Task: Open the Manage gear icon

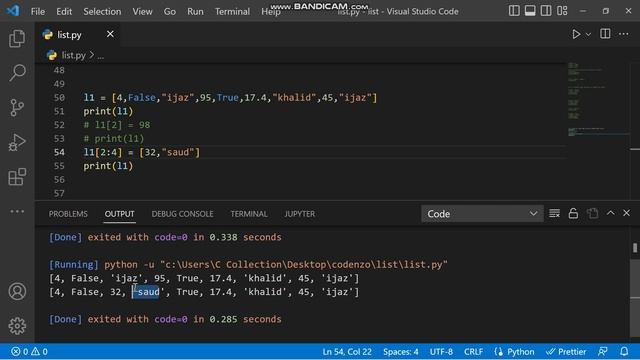Action: [17, 326]
